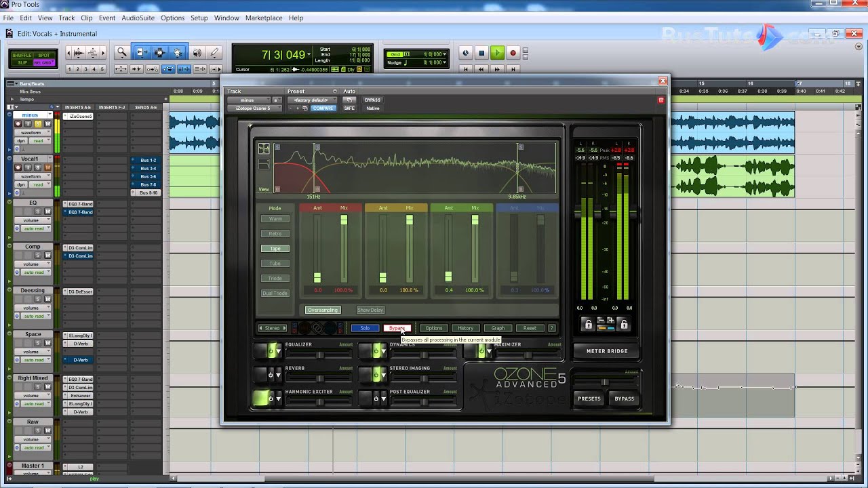The height and width of the screenshot is (488, 868).
Task: Select the Zoomer magnifying glass tool
Action: (x=122, y=52)
